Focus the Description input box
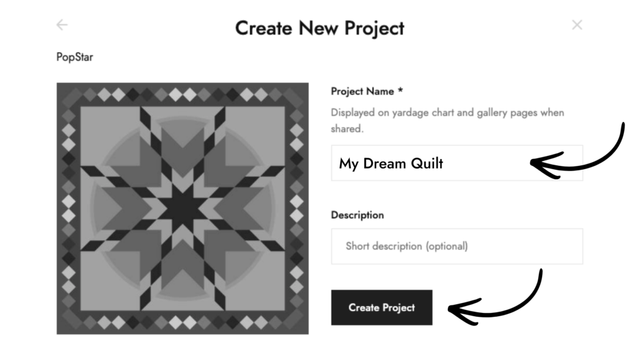This screenshot has width=644, height=362. (457, 246)
